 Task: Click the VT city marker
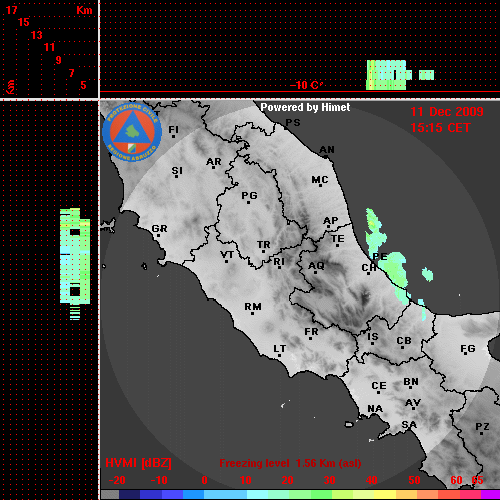tap(227, 261)
